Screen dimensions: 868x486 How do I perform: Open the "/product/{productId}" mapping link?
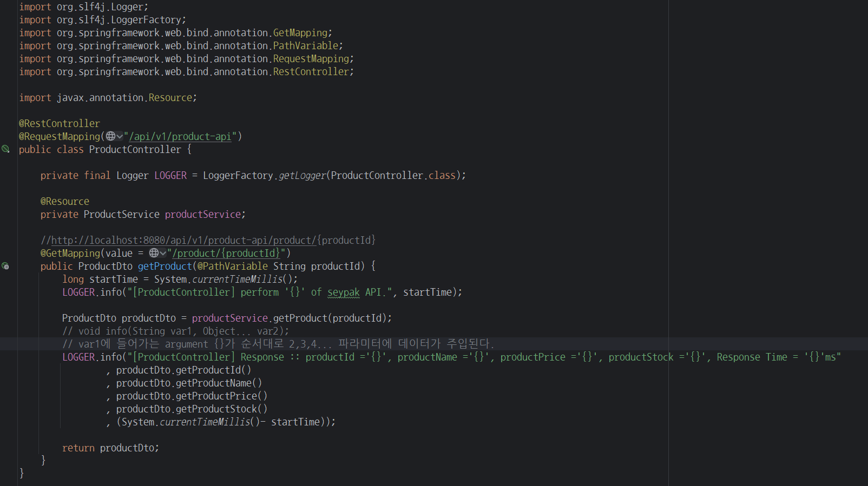pos(226,254)
